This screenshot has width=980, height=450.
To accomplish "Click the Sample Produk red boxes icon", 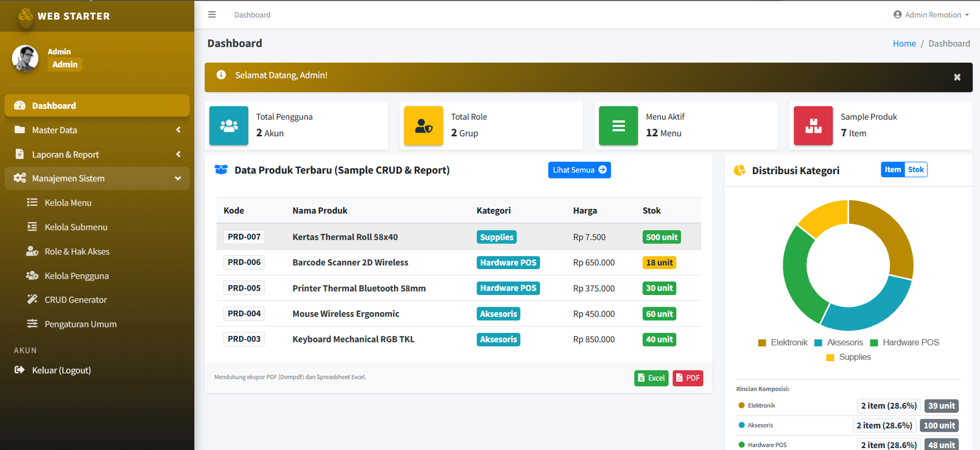I will click(x=813, y=126).
